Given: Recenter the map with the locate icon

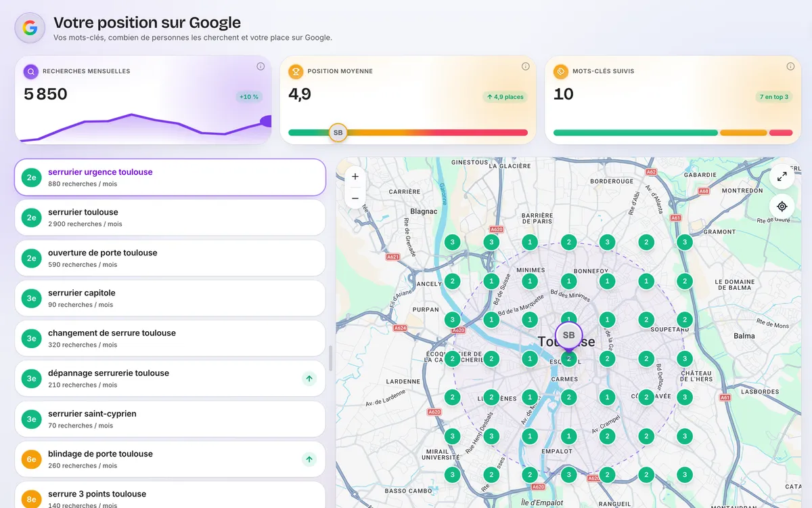Looking at the screenshot, I should coord(782,207).
